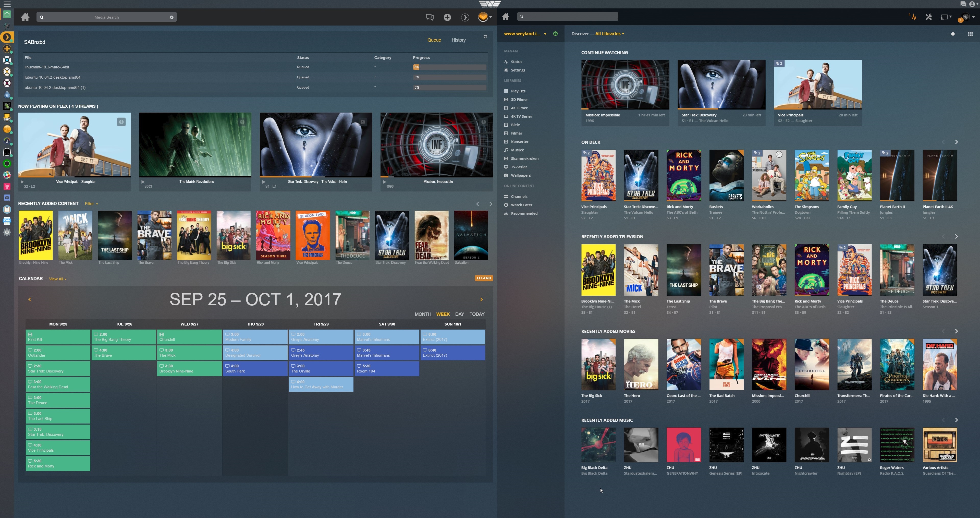This screenshot has width=980, height=518.
Task: Switch calendar to DAY view
Action: coord(459,314)
